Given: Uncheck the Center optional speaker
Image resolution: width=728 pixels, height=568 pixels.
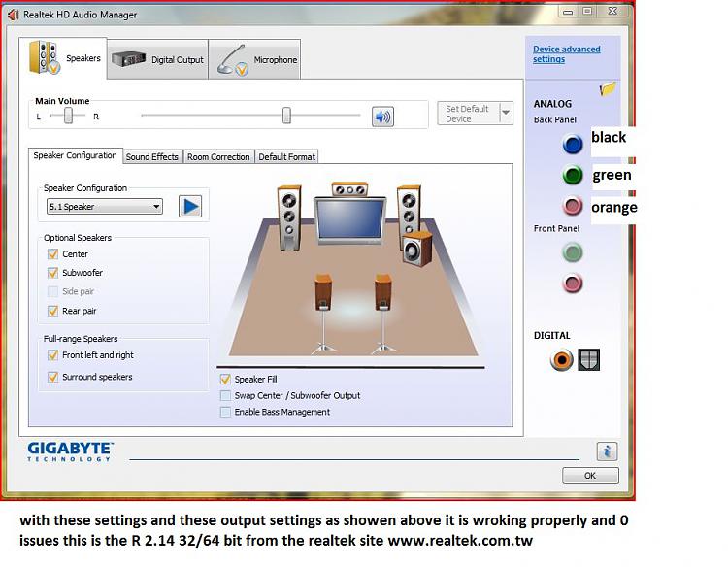Looking at the screenshot, I should 53,254.
